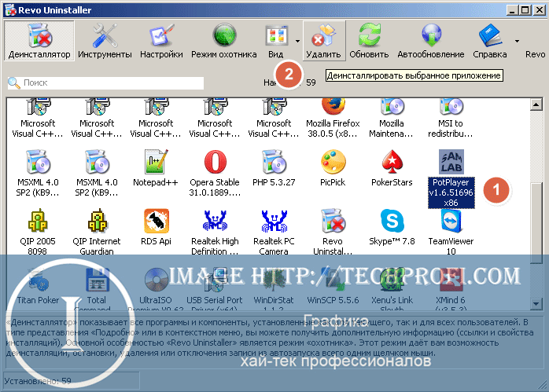Click the Вид view button
549x392 pixels.
point(276,41)
